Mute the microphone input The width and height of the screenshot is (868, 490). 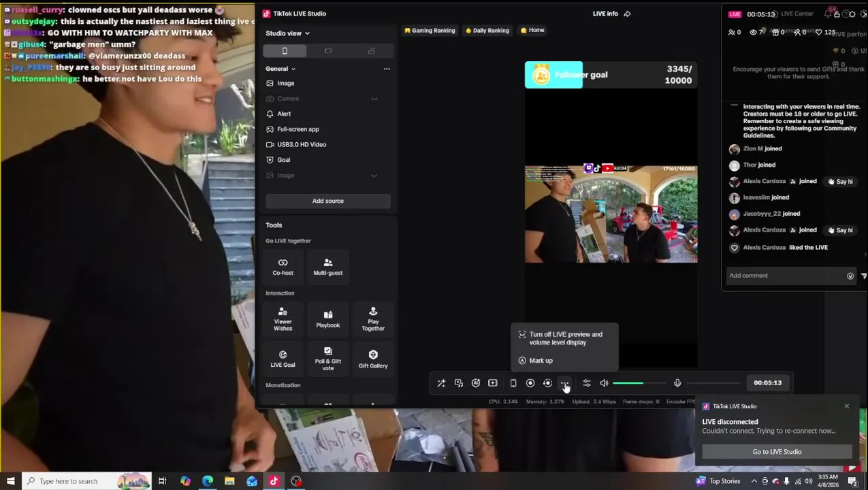click(677, 383)
